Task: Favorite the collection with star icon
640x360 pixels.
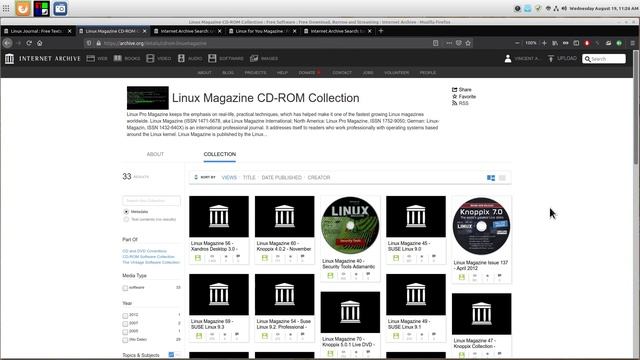Action: click(454, 96)
